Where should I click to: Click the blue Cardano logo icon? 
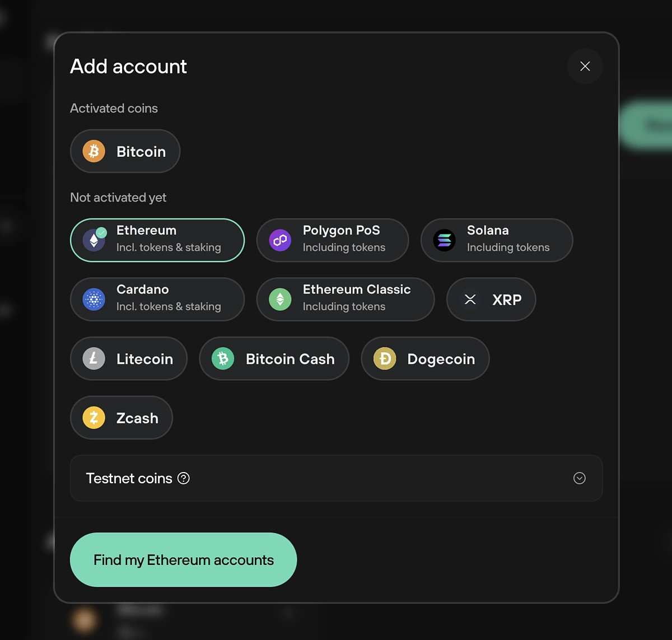(94, 300)
